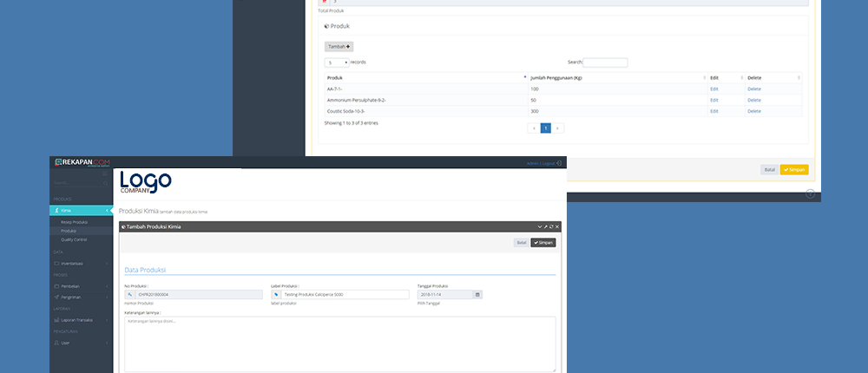Screen dimensions: 868x373
Task: Expand the Laporan Transaksi sidebar menu
Action: pyautogui.click(x=81, y=320)
